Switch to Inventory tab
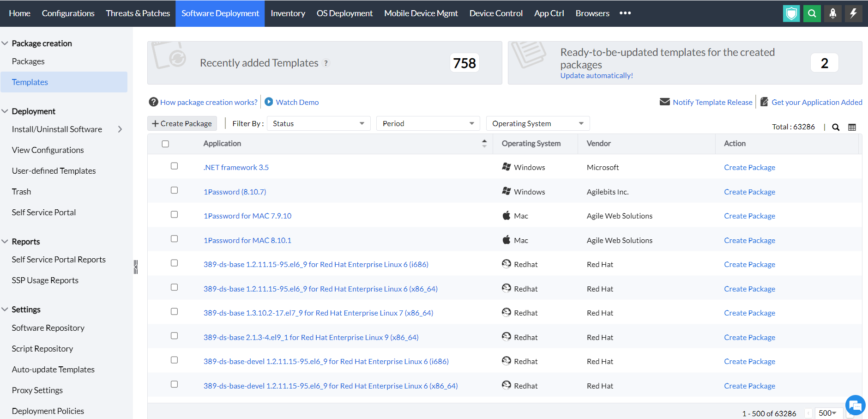Image resolution: width=868 pixels, height=419 pixels. tap(288, 13)
